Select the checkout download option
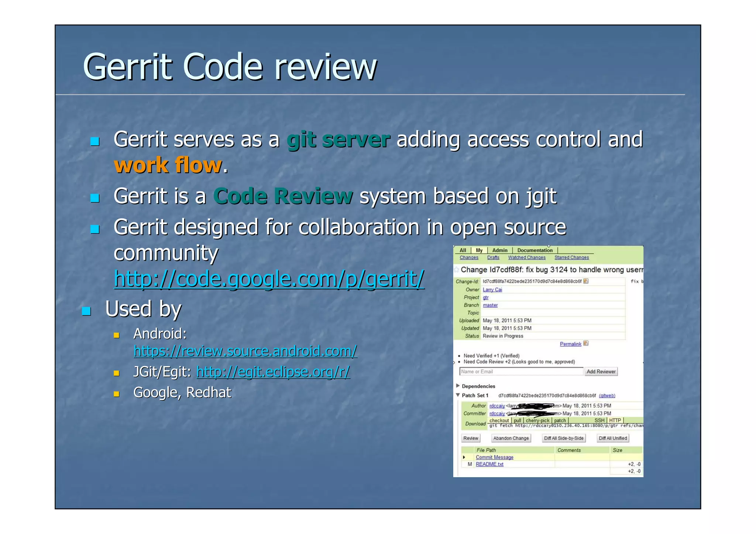Screen dimensions: 756x534 (x=499, y=420)
